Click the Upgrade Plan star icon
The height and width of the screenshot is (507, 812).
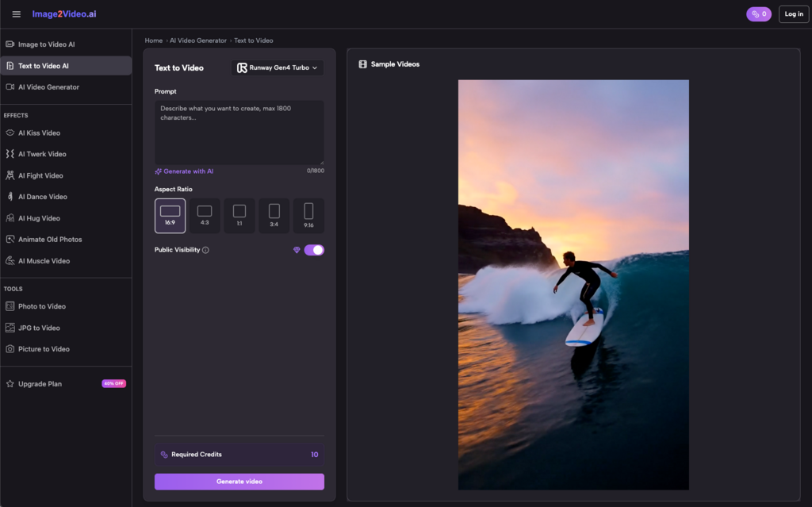point(10,384)
